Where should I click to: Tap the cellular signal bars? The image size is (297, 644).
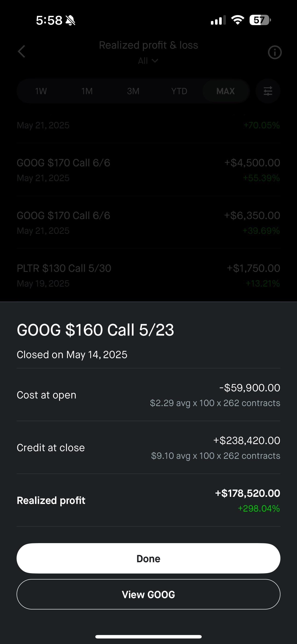pyautogui.click(x=218, y=20)
